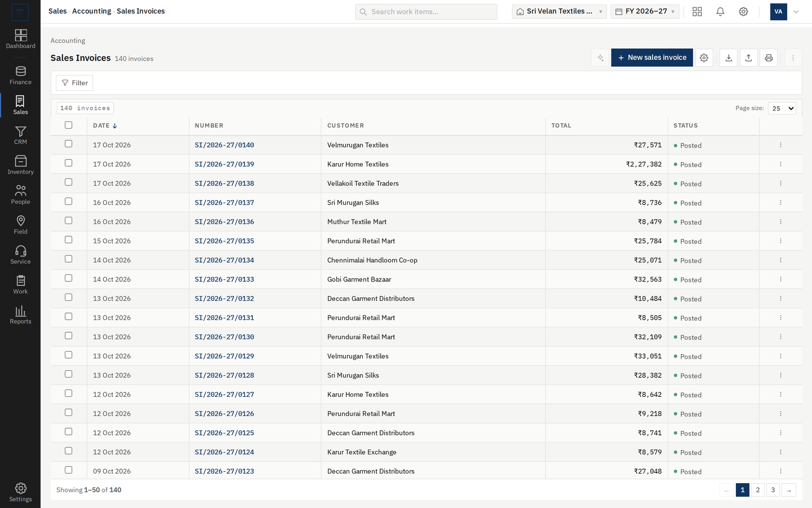
Task: Open the Finance module
Action: pyautogui.click(x=20, y=76)
